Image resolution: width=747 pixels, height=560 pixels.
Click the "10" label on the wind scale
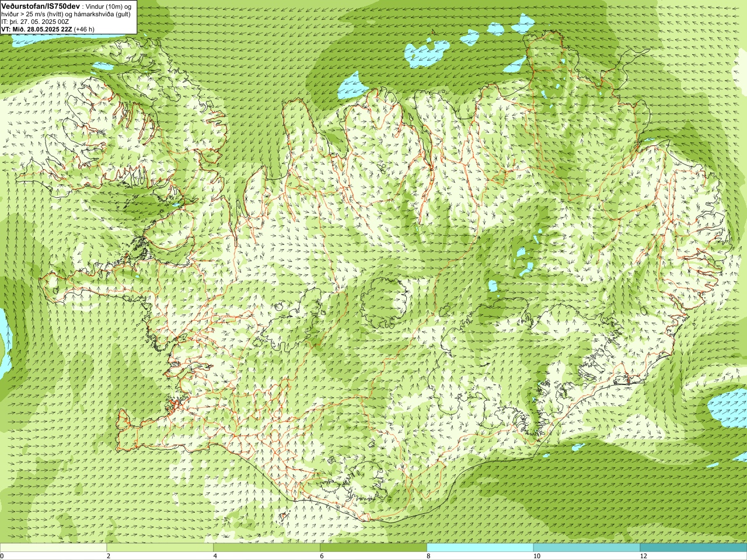[536, 556]
